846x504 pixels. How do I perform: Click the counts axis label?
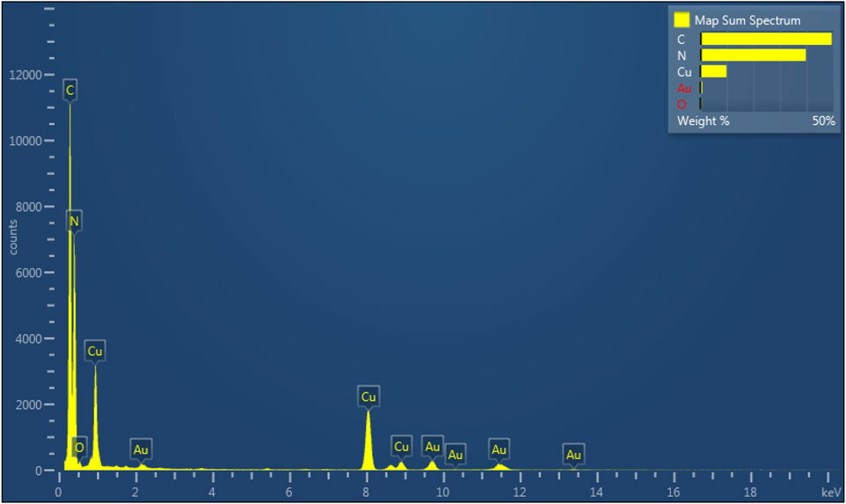[13, 237]
